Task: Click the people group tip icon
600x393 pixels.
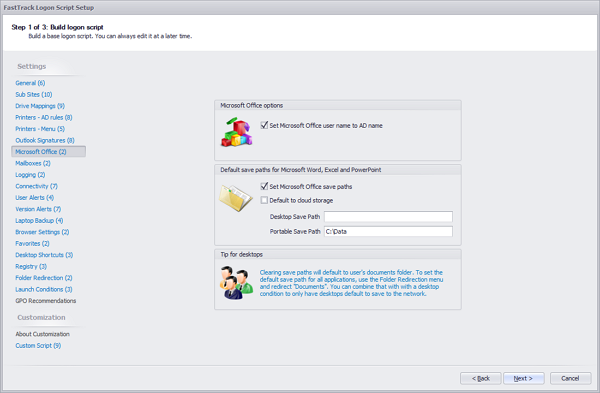Action: (236, 283)
